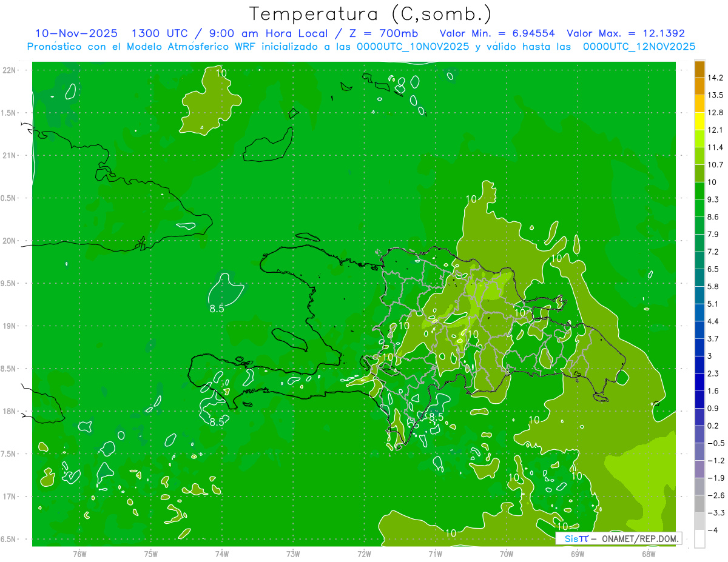The image size is (728, 562).
Task: Click the "19N" latitude label
Action: click(x=10, y=326)
